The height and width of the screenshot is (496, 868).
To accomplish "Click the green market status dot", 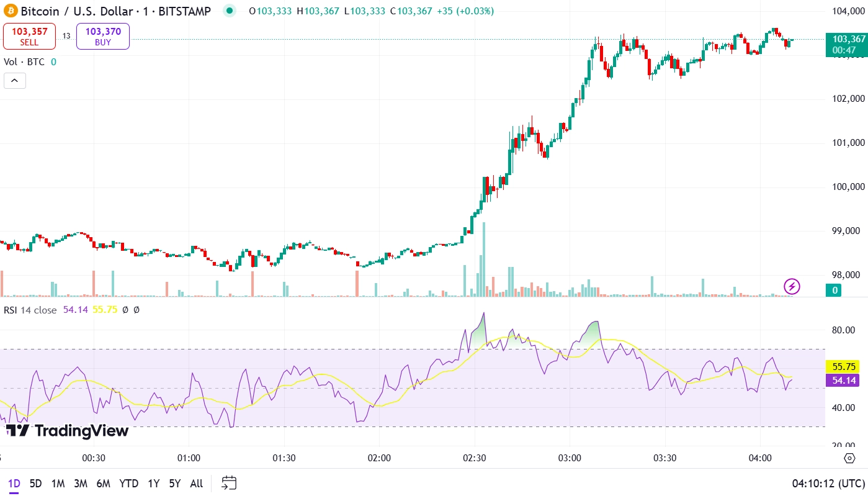I will (230, 11).
